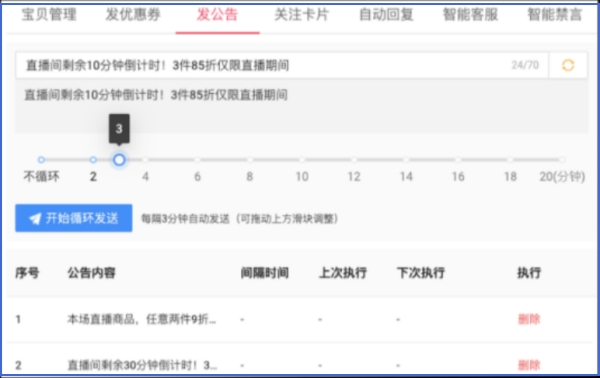Switch to the 发优惠券 tab

[133, 15]
